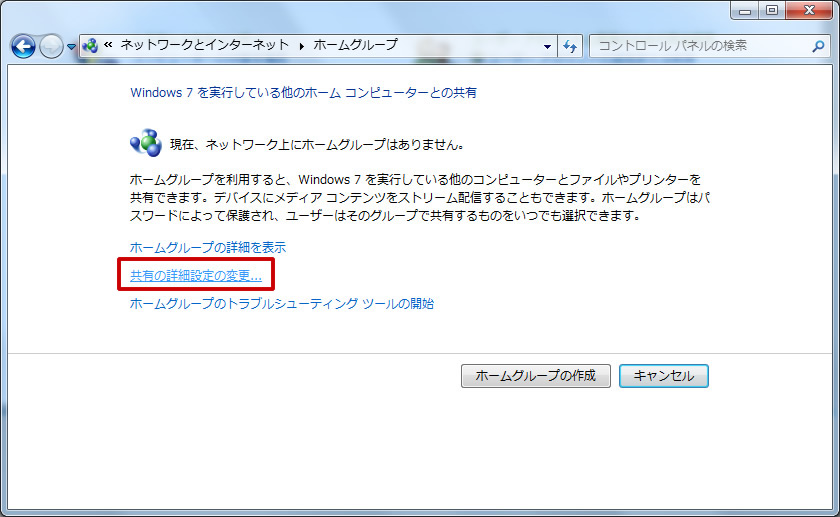The height and width of the screenshot is (517, 840).
Task: Click キャンセル button
Action: point(664,376)
